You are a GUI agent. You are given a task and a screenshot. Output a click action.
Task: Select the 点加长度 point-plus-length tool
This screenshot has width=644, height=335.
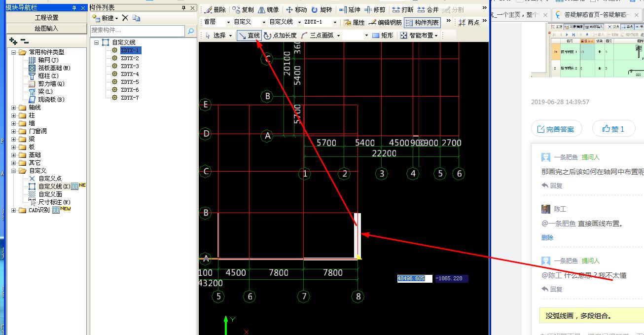coord(280,36)
